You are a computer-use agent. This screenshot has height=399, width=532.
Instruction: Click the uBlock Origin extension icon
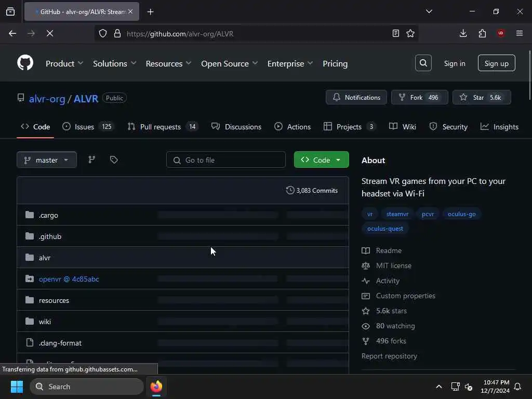pos(501,33)
